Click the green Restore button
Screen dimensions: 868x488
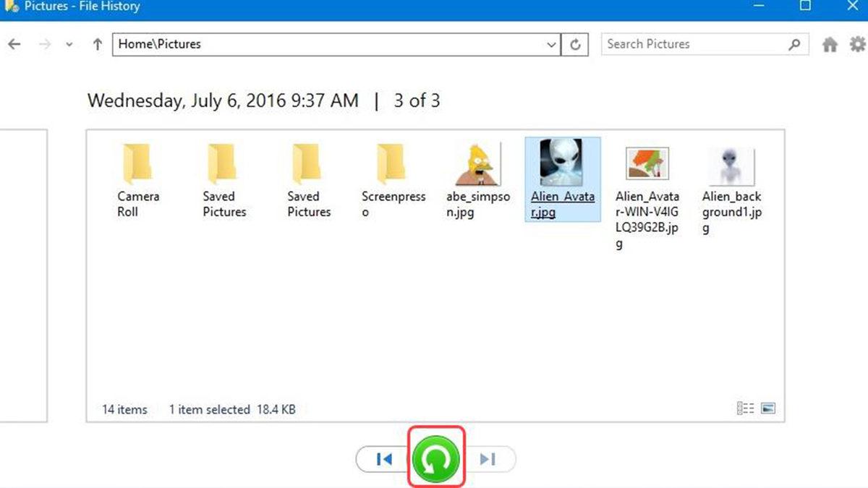(436, 458)
